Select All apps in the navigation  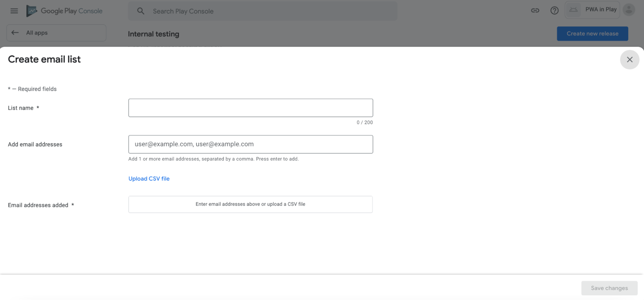[x=37, y=33]
